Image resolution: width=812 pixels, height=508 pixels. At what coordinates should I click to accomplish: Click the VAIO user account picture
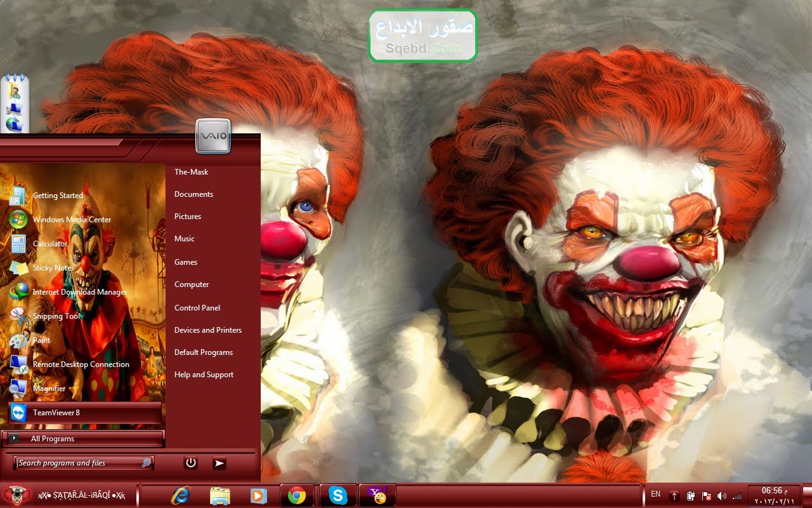(x=213, y=136)
